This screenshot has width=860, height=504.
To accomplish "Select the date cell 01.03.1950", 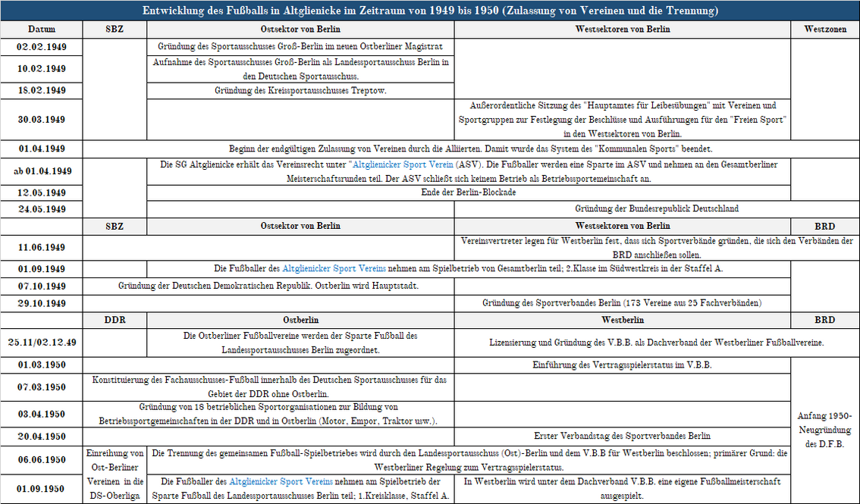I will [x=42, y=365].
